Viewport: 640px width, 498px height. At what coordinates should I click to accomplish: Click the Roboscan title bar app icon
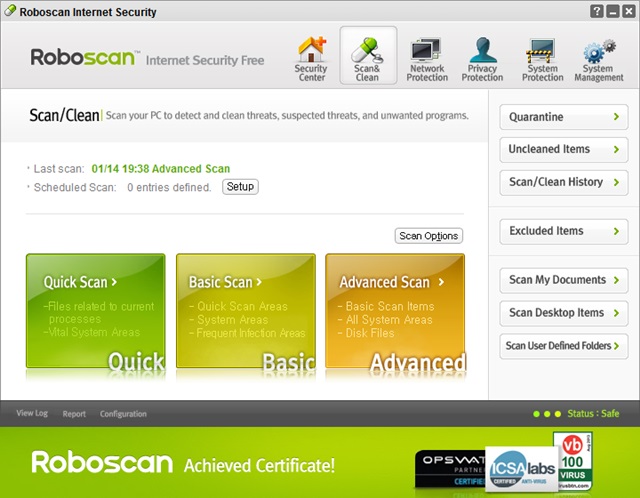pos(10,11)
